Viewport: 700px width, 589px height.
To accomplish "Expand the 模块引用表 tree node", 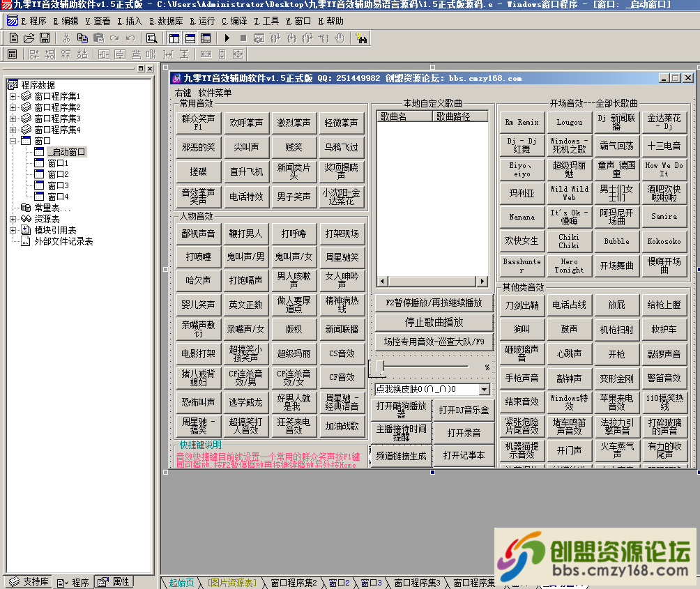I will tap(13, 230).
